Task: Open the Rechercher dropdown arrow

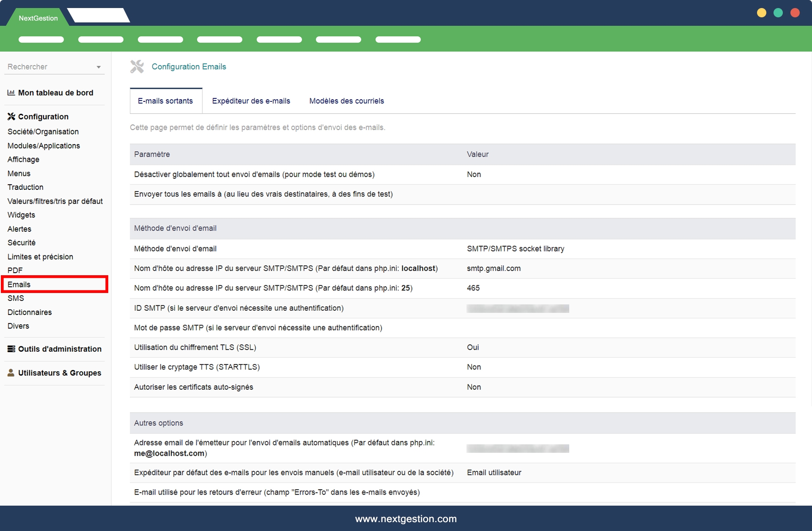Action: click(x=99, y=67)
